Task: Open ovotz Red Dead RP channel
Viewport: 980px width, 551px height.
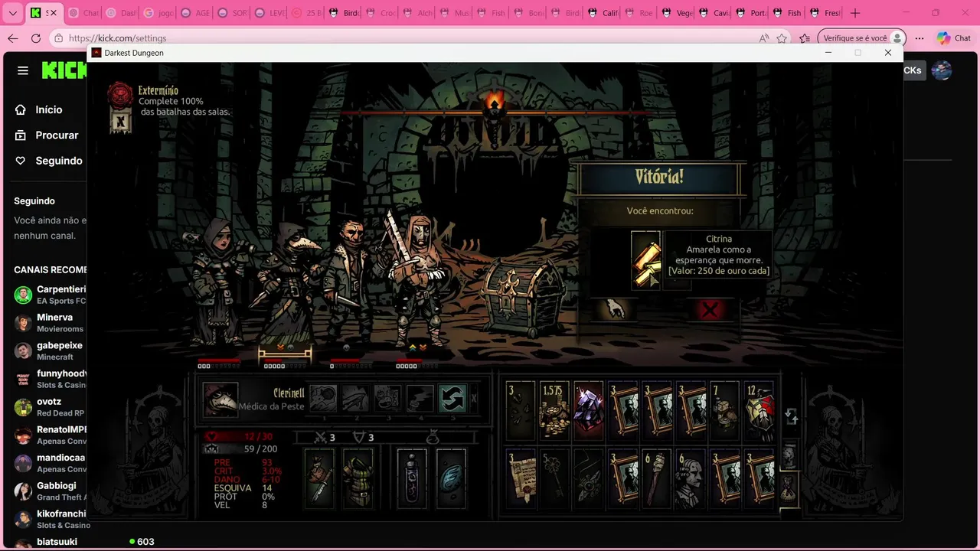Action: click(50, 407)
